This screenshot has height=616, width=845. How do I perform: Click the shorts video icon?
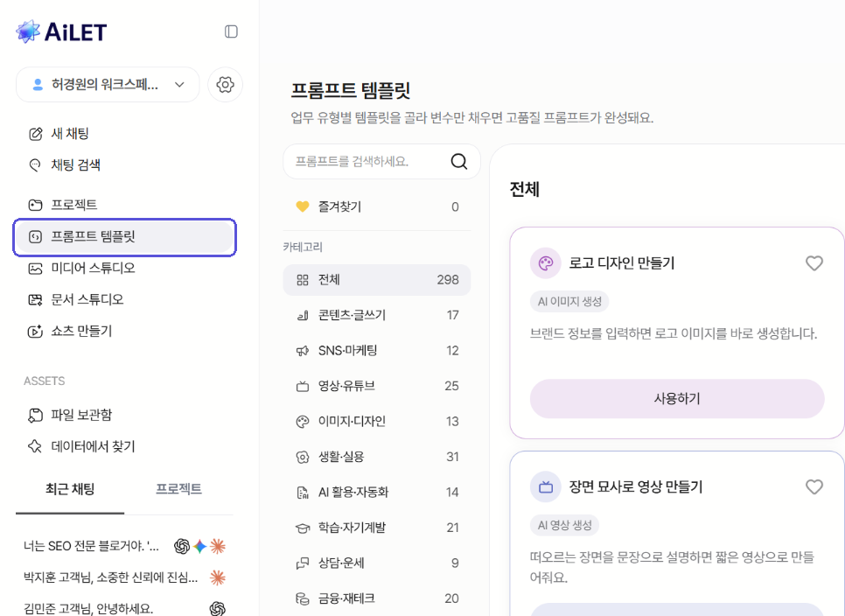tap(36, 331)
